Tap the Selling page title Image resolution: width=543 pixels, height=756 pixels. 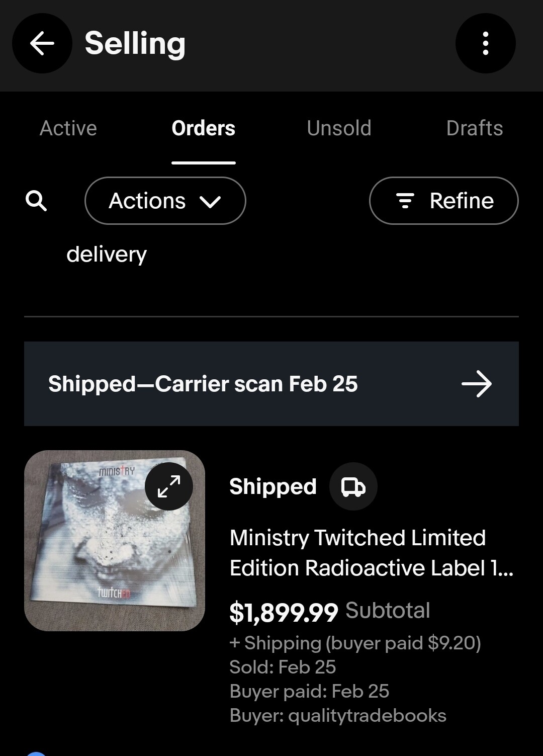coord(135,43)
